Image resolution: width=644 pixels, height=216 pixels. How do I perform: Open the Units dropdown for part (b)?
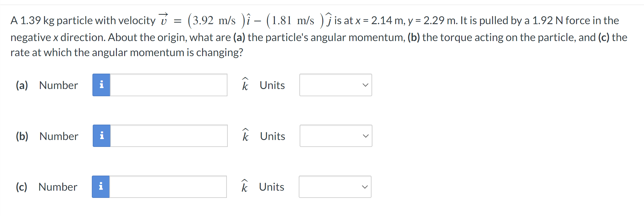click(x=336, y=136)
